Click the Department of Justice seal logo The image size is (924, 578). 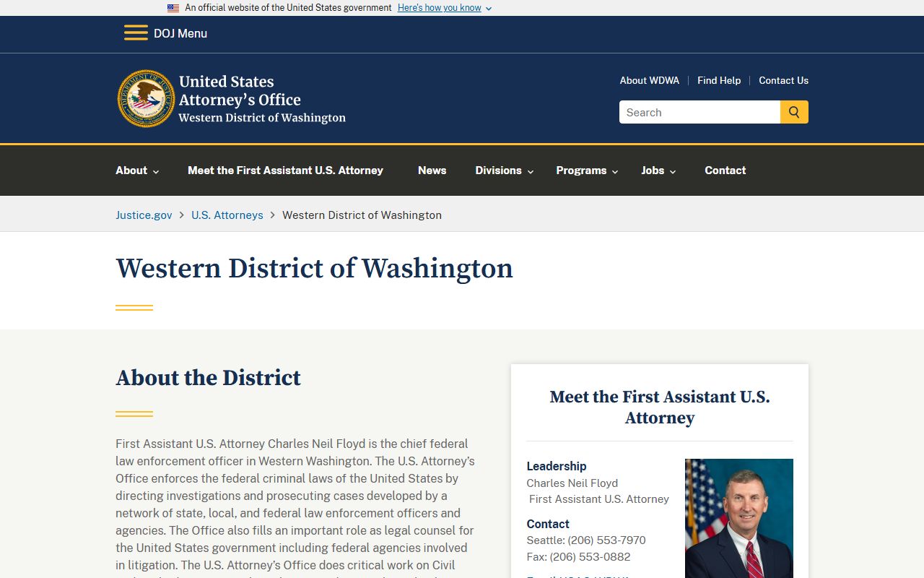click(x=147, y=99)
